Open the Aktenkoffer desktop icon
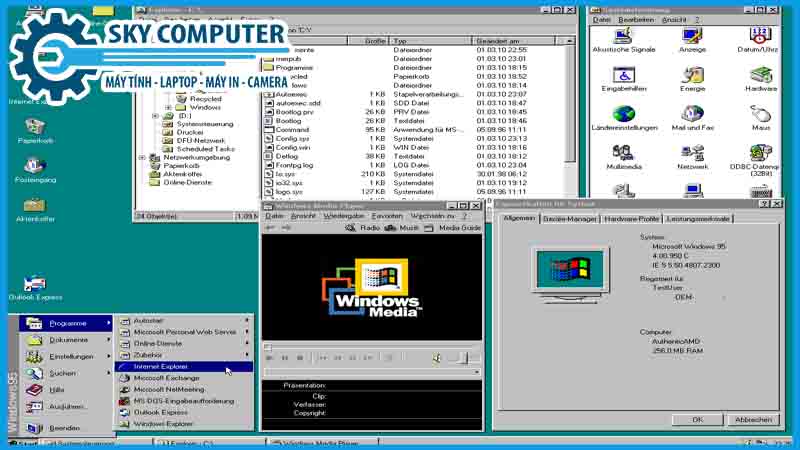Screen dimensions: 800x450 click(x=35, y=209)
